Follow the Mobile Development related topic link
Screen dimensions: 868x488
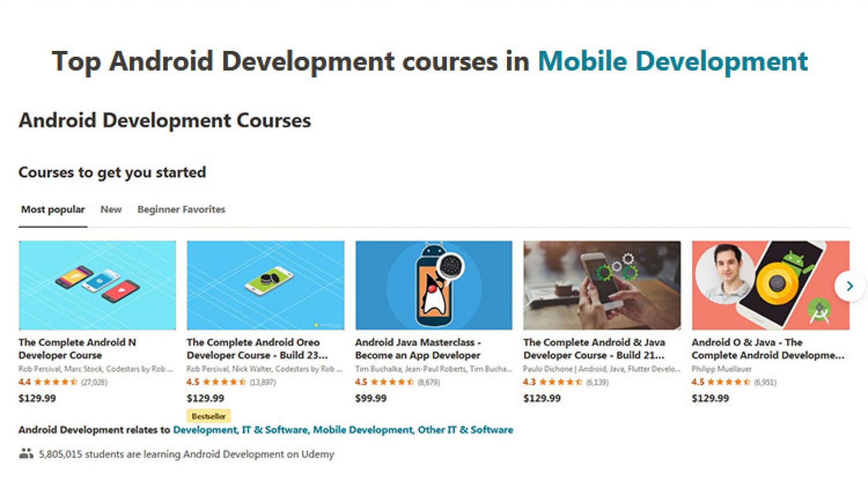[362, 430]
